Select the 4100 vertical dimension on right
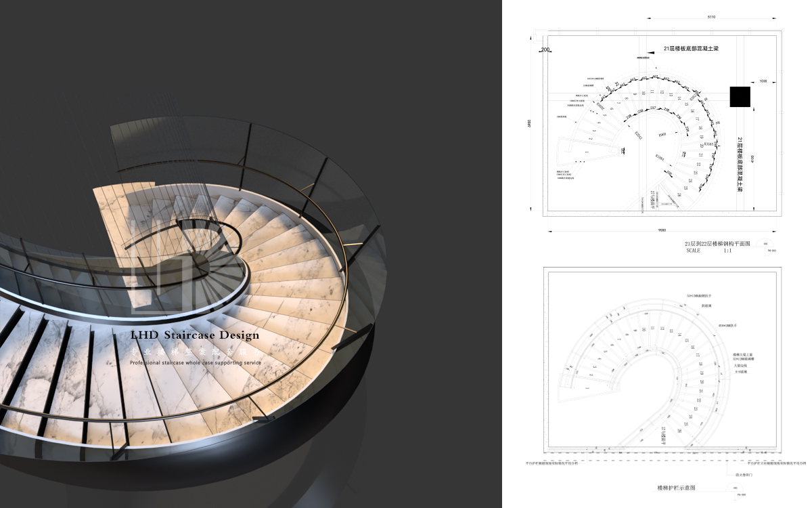This screenshot has width=812, height=508. pos(751,158)
